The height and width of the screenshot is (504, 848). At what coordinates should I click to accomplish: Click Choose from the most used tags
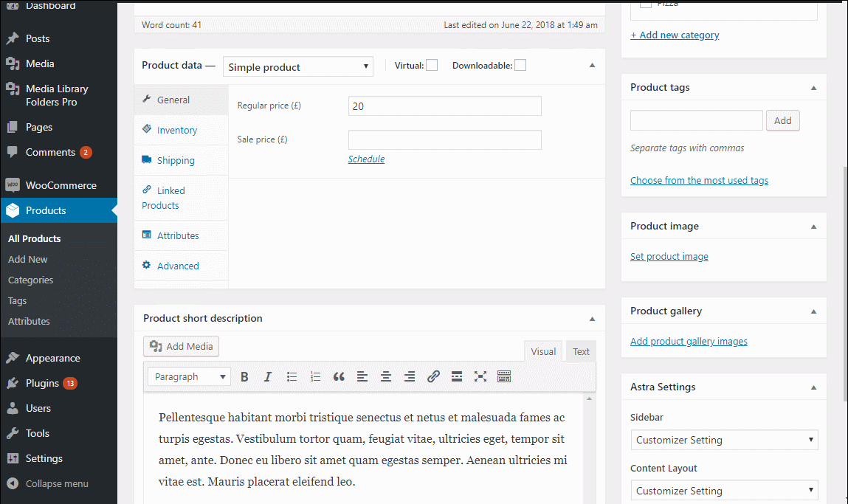pos(699,181)
